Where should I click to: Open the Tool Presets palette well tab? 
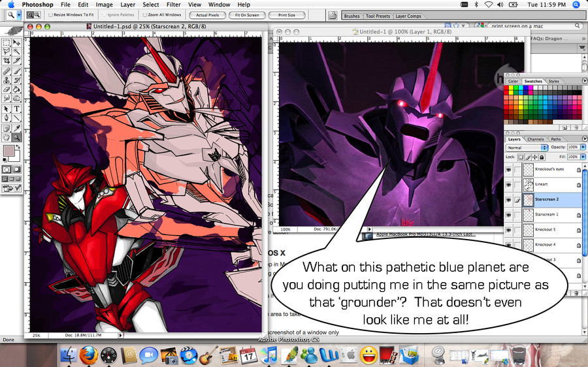point(378,16)
